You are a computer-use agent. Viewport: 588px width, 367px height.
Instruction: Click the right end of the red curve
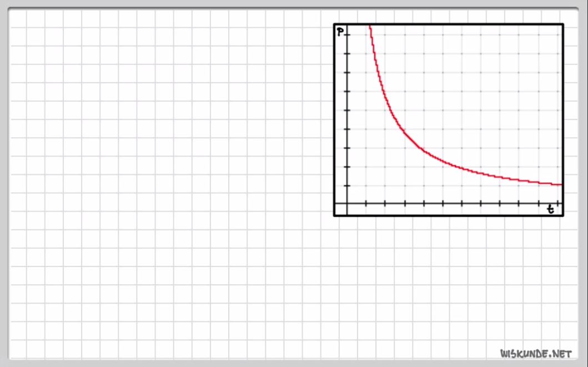560,184
